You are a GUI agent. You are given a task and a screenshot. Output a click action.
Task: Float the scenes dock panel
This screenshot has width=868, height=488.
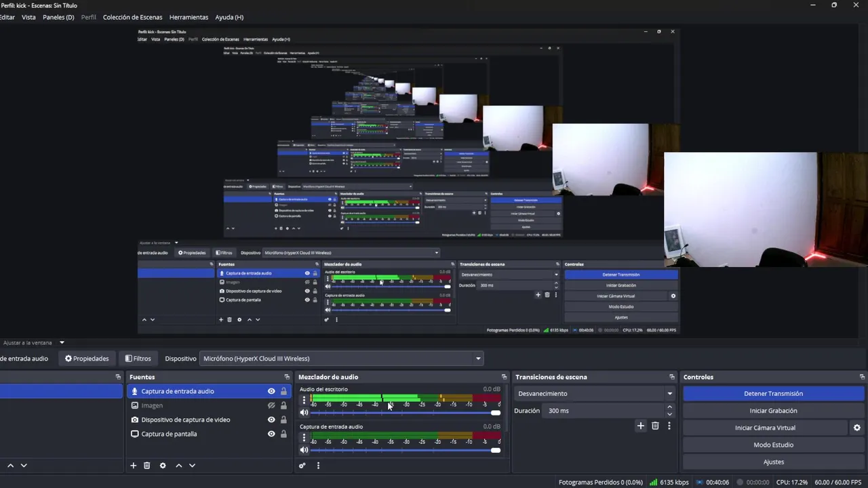pos(118,377)
